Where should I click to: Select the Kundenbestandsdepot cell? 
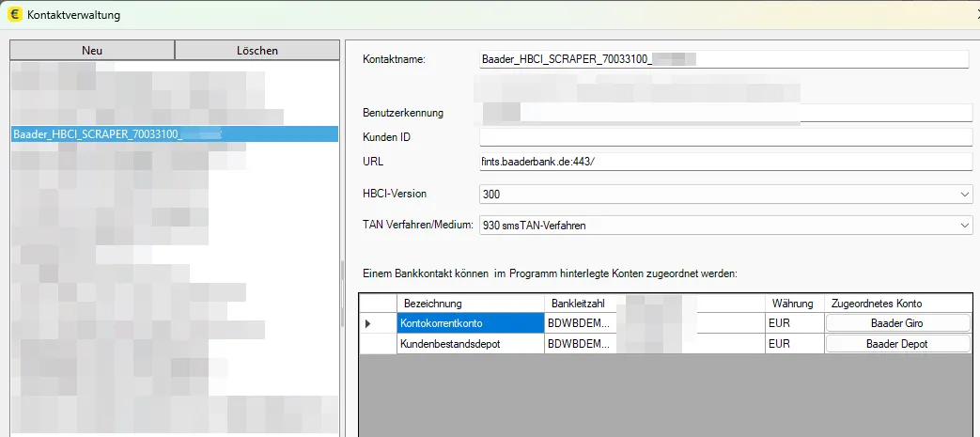[x=470, y=344]
